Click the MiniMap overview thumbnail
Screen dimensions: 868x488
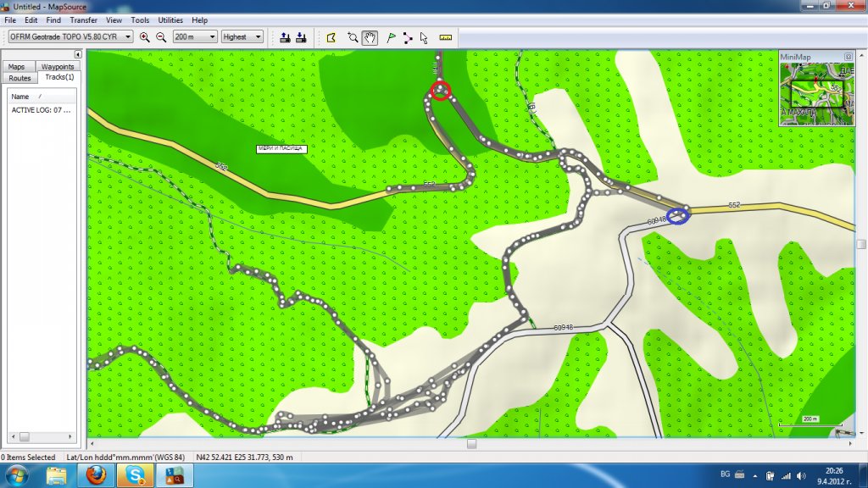pyautogui.click(x=817, y=93)
